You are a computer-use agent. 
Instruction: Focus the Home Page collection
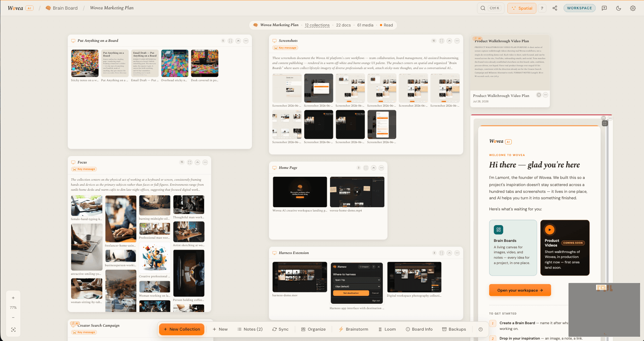366,168
